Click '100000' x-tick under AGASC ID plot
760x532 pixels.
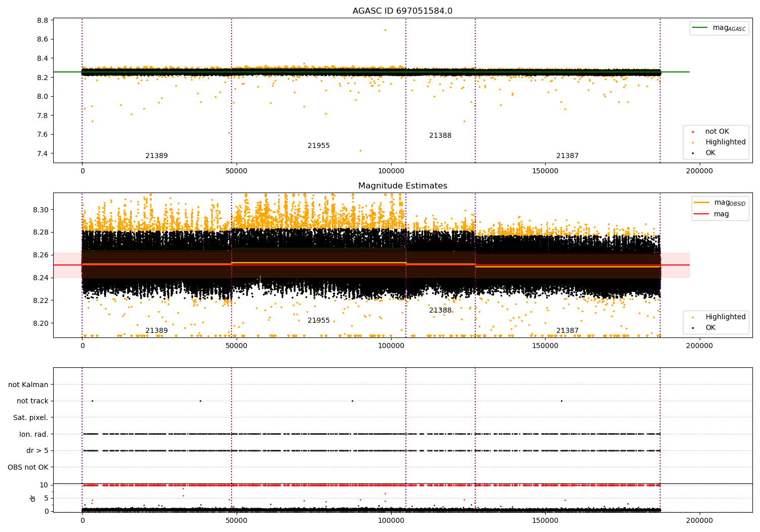tap(391, 171)
